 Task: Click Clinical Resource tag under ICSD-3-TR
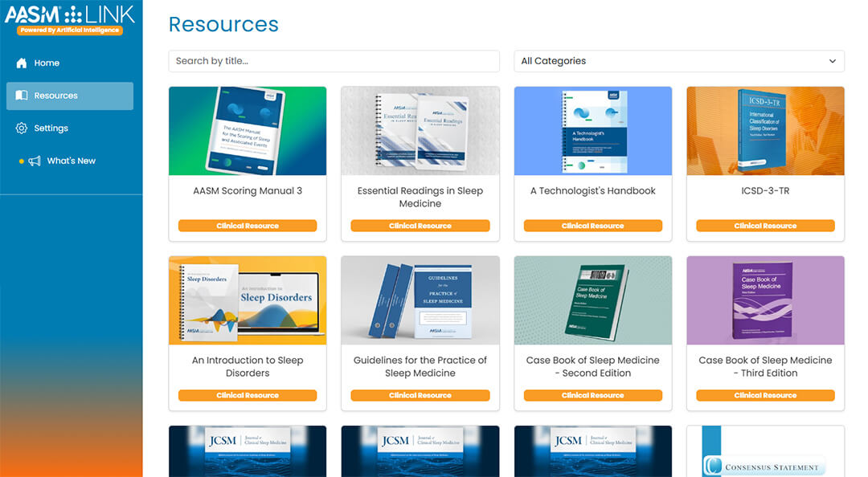tap(766, 226)
